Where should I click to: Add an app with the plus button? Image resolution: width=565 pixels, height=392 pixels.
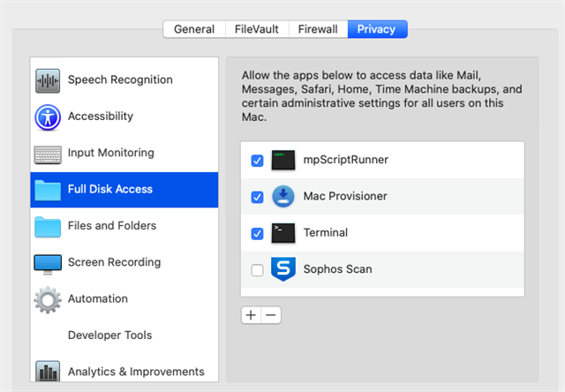(x=251, y=315)
